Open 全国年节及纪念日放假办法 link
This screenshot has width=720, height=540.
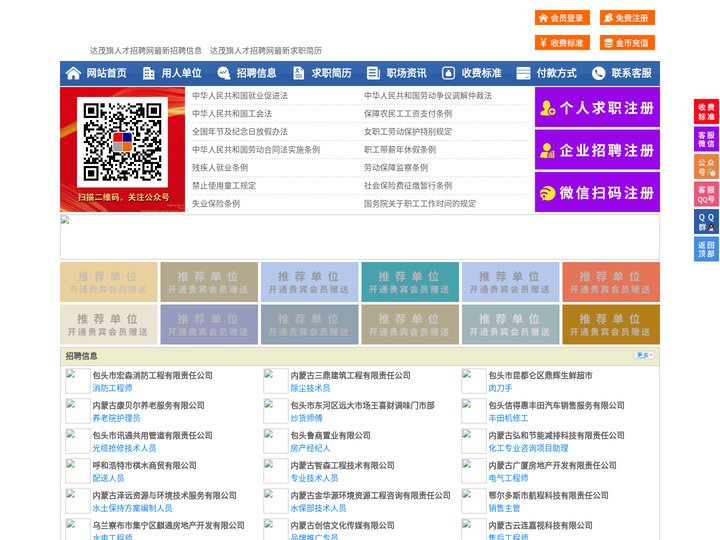[240, 131]
